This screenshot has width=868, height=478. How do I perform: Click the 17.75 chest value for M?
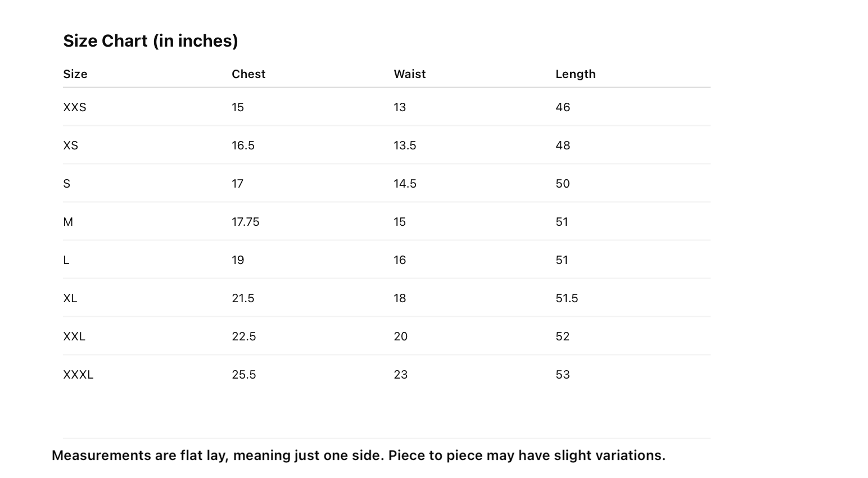click(246, 222)
